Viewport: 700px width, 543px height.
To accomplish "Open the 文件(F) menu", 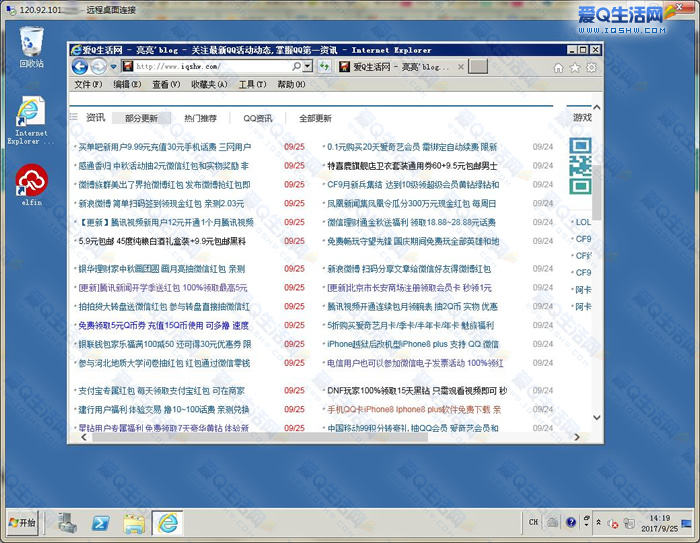I will [x=88, y=84].
